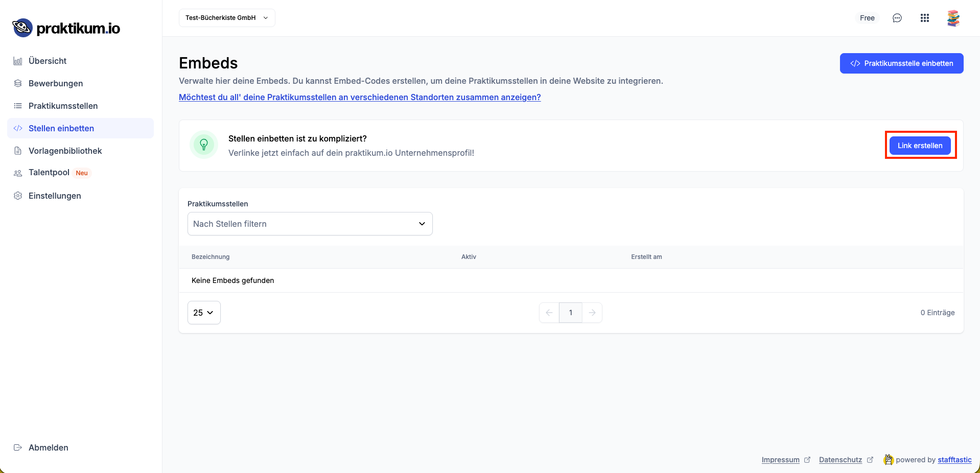Click the Praktikumsstelle einbetten button
The image size is (980, 473).
point(902,63)
